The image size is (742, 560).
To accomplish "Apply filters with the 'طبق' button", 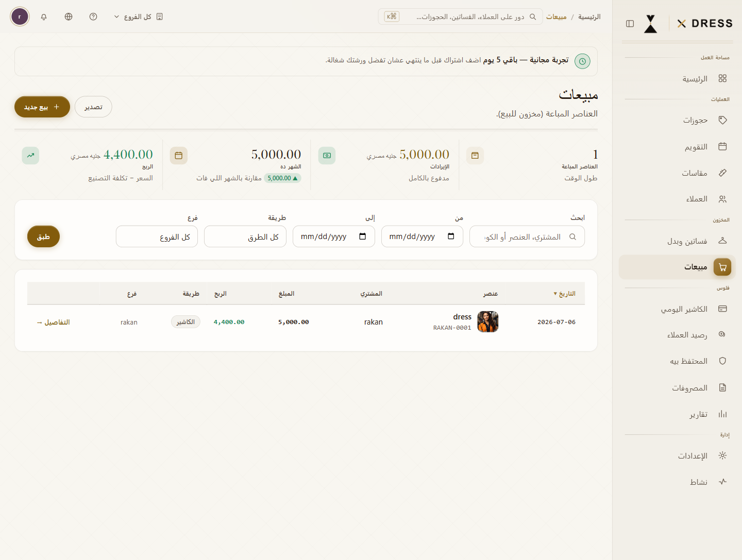I will click(43, 236).
